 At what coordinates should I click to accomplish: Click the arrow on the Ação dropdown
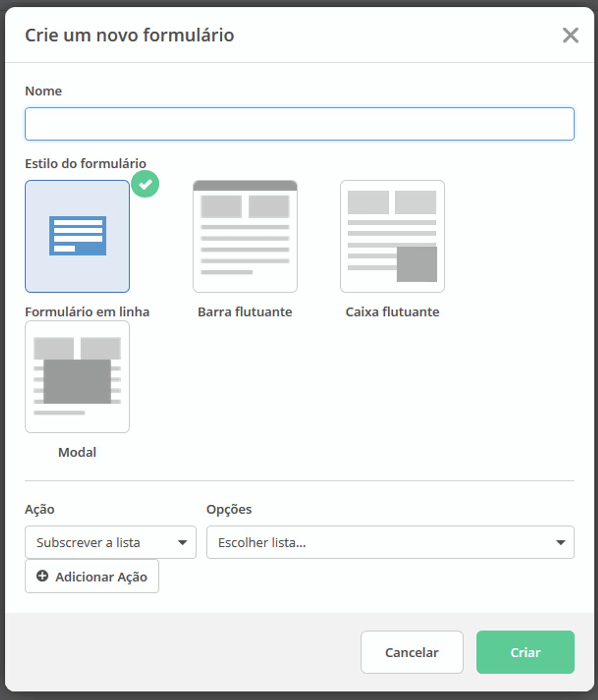(x=182, y=543)
